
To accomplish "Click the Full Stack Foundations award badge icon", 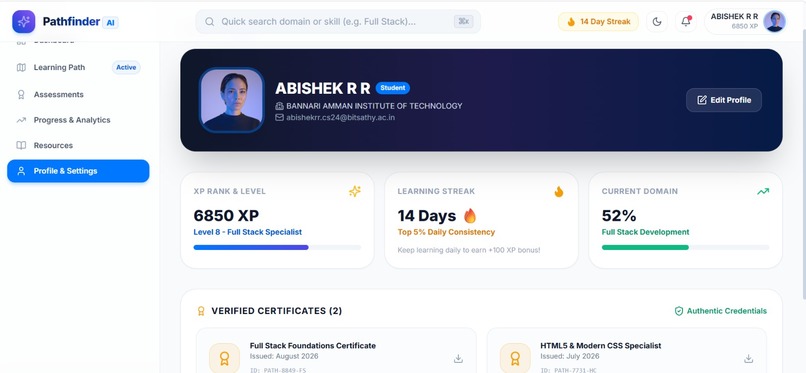I will tap(224, 358).
